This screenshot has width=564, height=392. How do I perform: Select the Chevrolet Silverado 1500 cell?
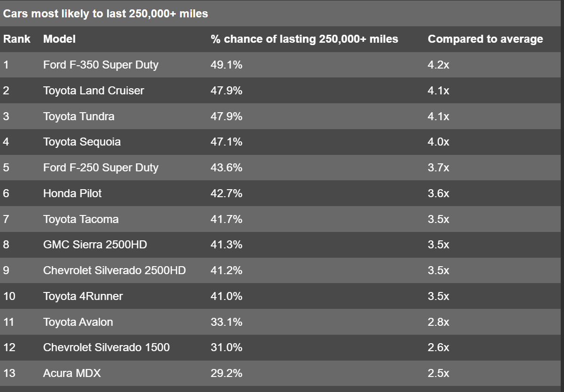(106, 347)
